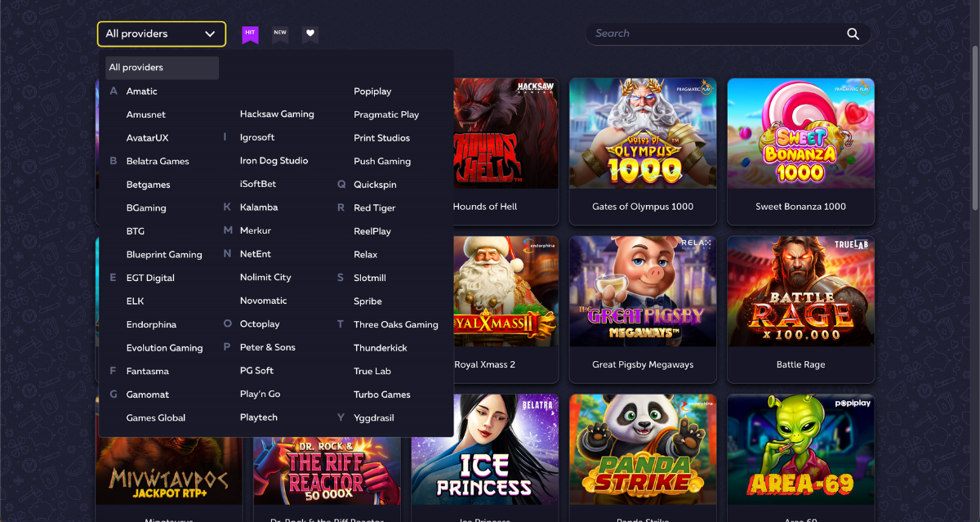This screenshot has width=980, height=522.
Task: Filter games by Print Studios
Action: coord(381,138)
